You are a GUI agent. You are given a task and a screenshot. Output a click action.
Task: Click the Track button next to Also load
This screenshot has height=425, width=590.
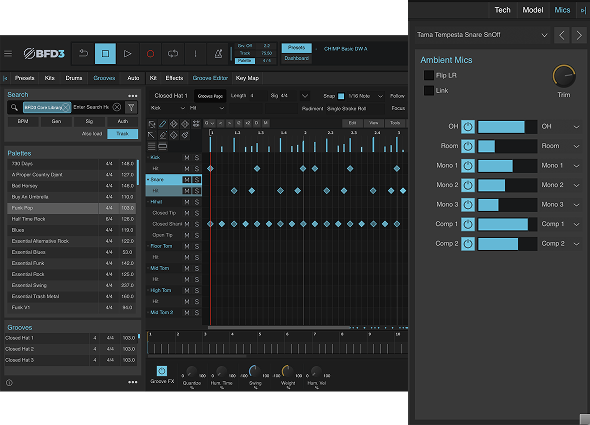(x=122, y=134)
